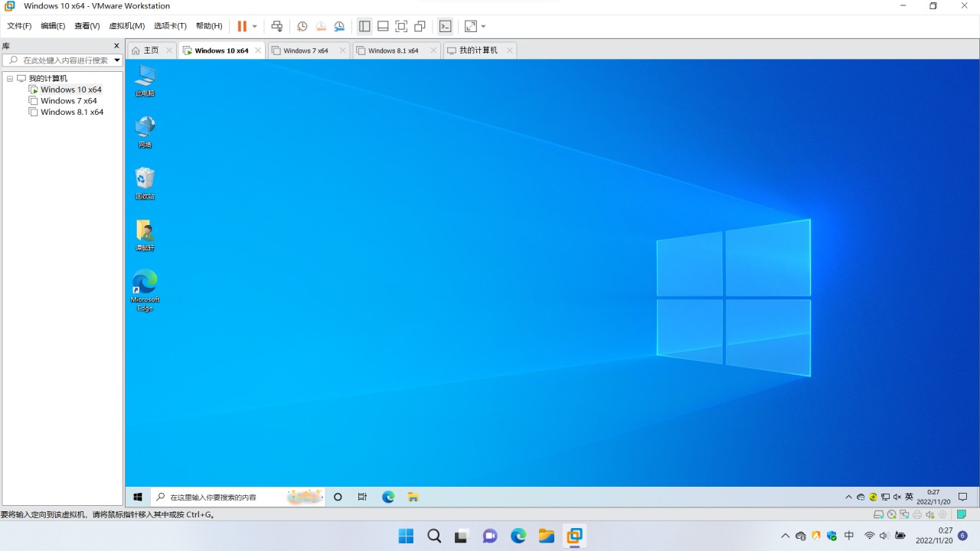980x551 pixels.
Task: Take a snapshot of this virtual machine
Action: pyautogui.click(x=302, y=26)
